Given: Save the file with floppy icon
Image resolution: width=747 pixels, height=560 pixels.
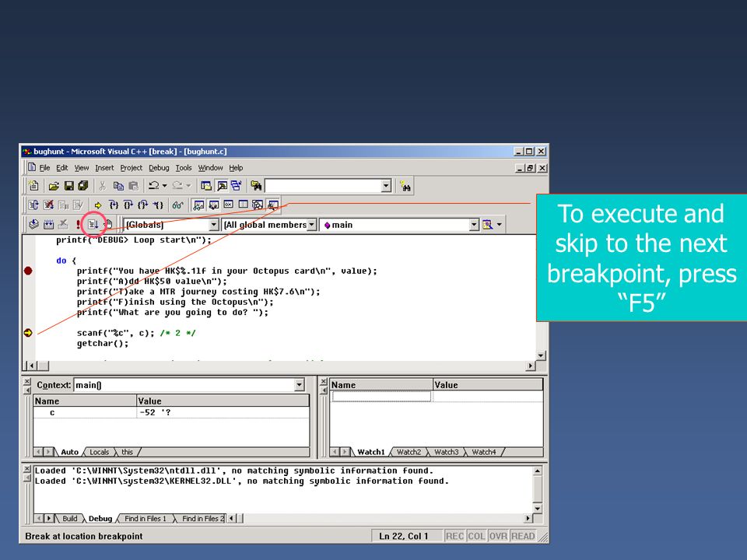Looking at the screenshot, I should (x=69, y=186).
